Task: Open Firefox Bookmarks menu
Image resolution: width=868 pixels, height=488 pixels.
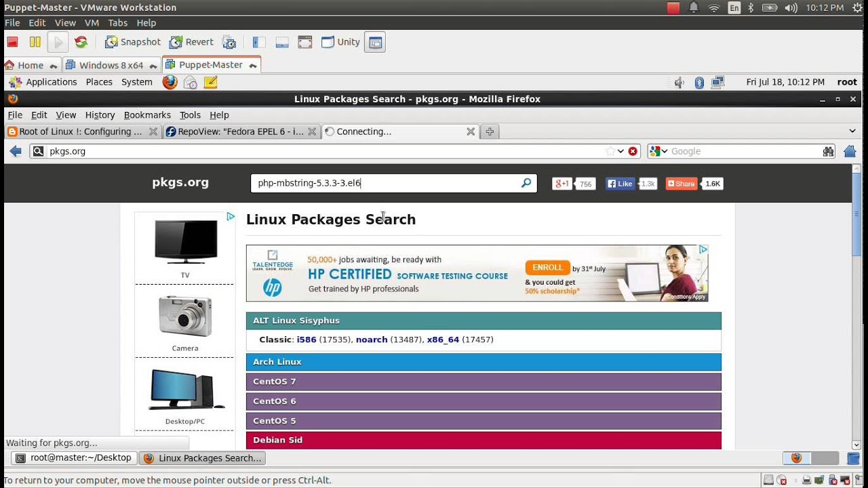Action: (x=147, y=115)
